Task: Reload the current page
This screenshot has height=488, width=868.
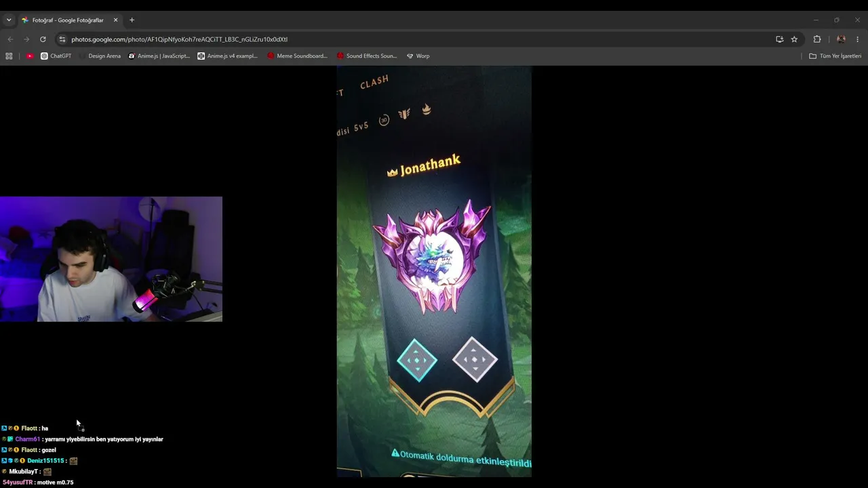Action: [43, 39]
